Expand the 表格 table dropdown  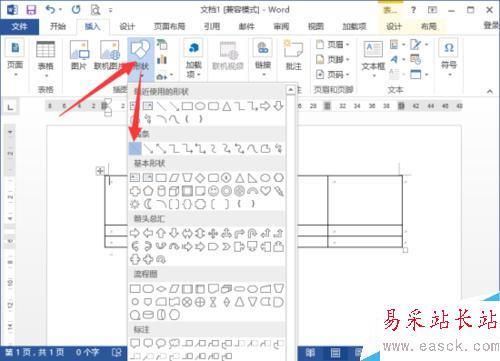46,75
